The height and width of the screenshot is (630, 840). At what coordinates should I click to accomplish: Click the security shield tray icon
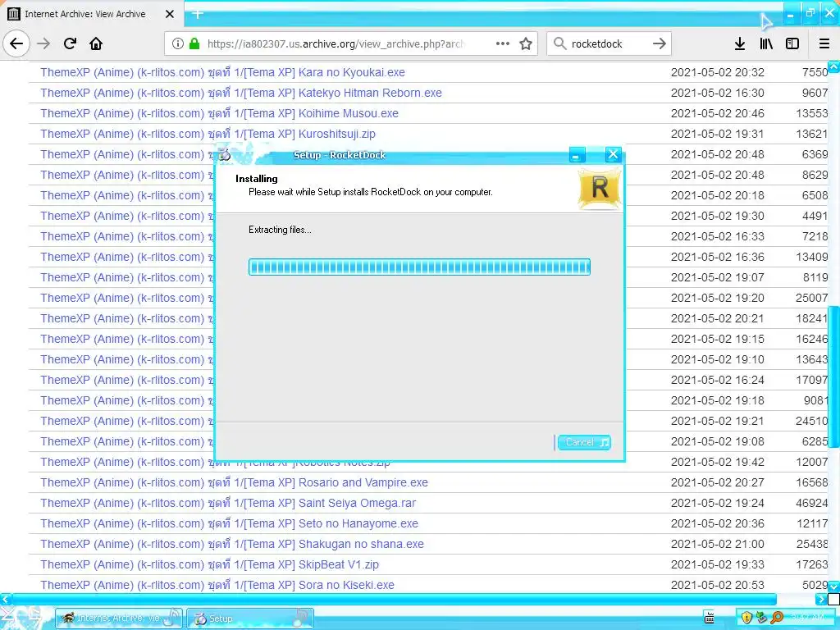click(746, 618)
